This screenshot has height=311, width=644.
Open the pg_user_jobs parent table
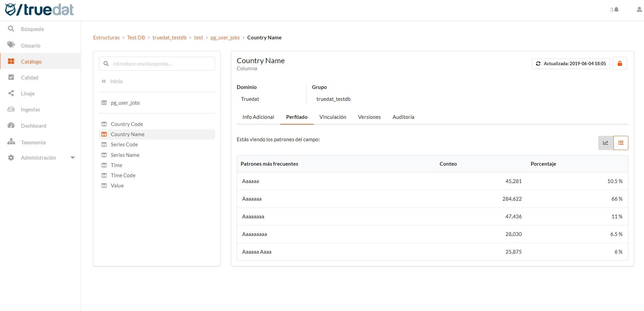(x=125, y=103)
